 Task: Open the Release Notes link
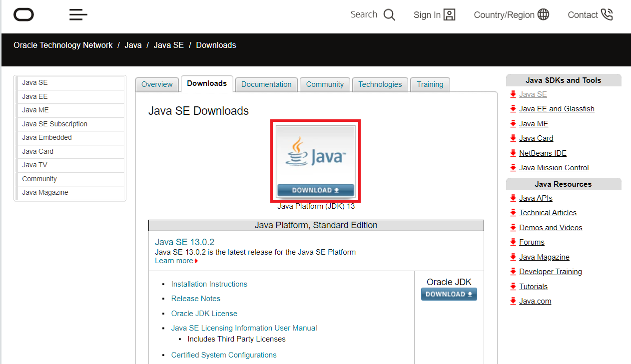point(195,298)
